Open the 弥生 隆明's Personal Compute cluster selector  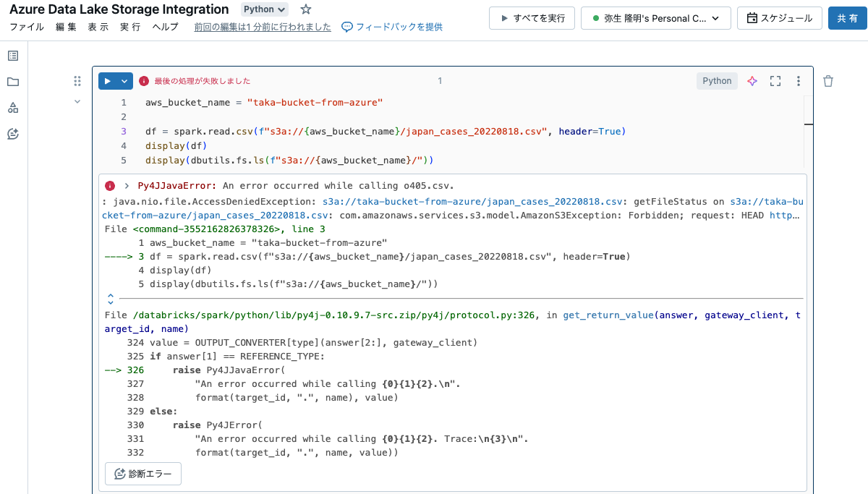655,18
